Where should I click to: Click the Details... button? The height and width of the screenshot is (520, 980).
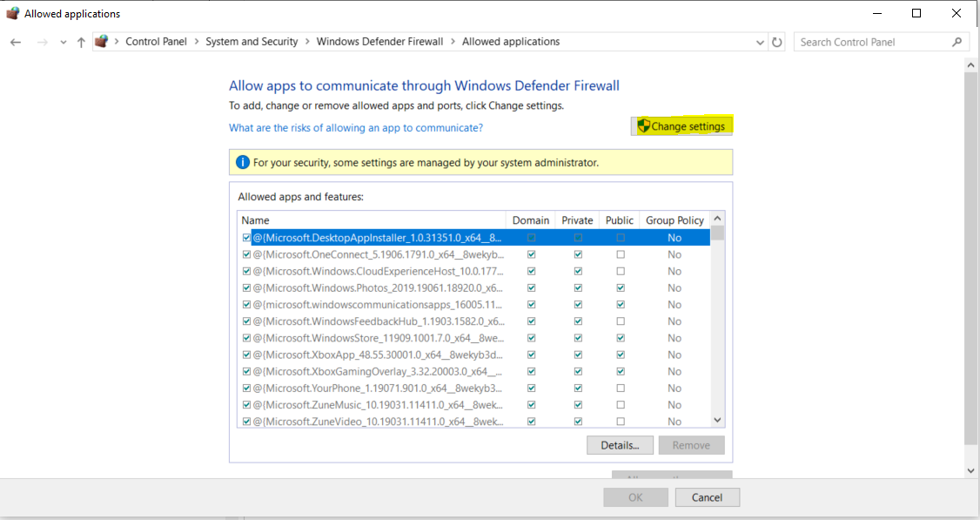620,446
